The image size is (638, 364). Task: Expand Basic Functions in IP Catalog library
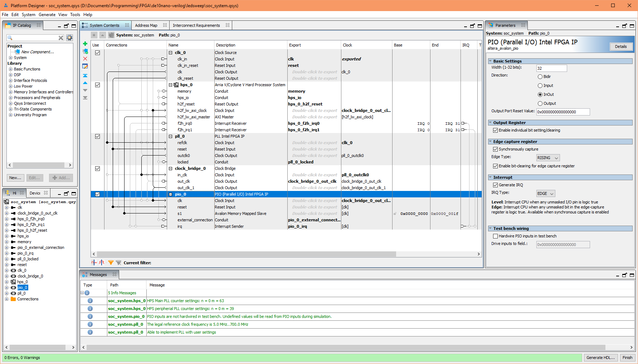tap(11, 69)
